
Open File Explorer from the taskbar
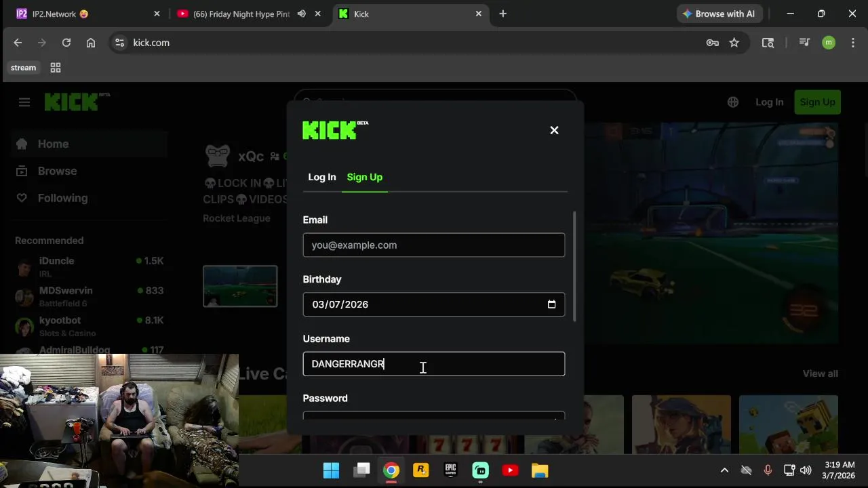click(x=540, y=470)
